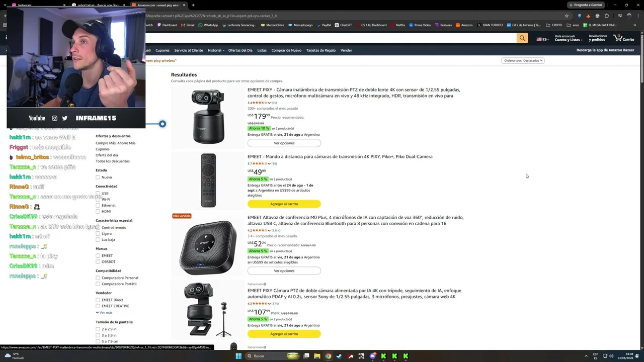
Task: Click Ver opciones for the conference speaker
Action: pos(284,271)
